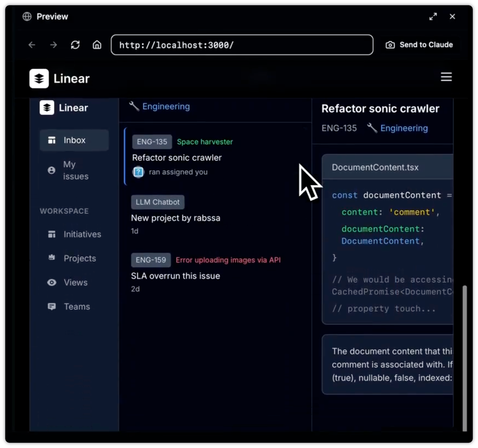Expand the preview panel to fullscreen
The width and height of the screenshot is (478, 448).
[x=433, y=16]
